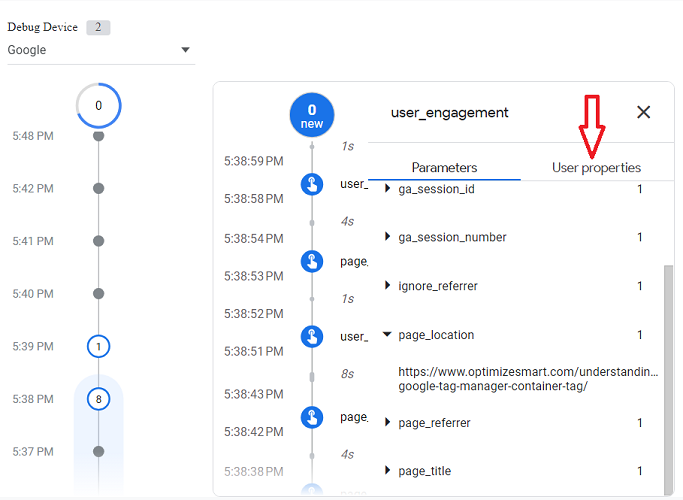Click the page event icon at 5:38:53 PM
The width and height of the screenshot is (683, 500).
point(313,261)
